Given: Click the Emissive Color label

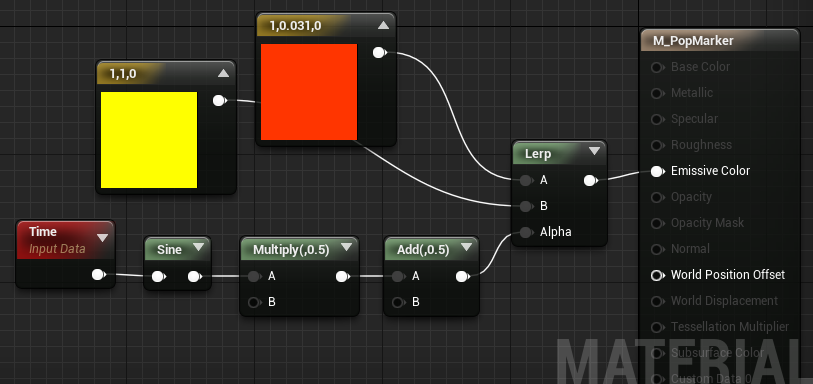Looking at the screenshot, I should [x=710, y=170].
